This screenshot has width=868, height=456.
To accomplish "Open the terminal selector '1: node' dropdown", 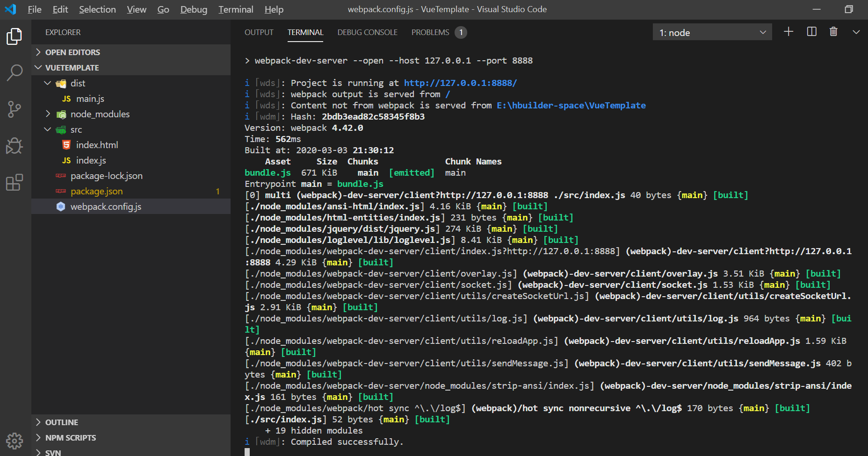I will point(712,32).
